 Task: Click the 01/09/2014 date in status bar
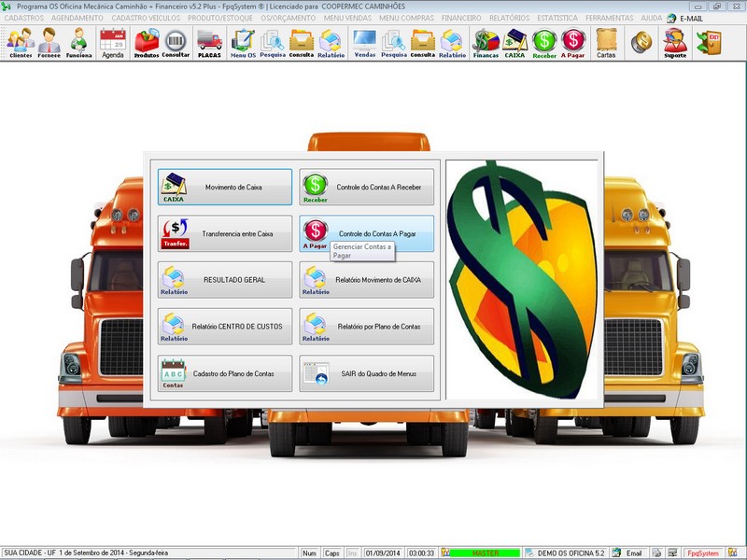(x=383, y=553)
